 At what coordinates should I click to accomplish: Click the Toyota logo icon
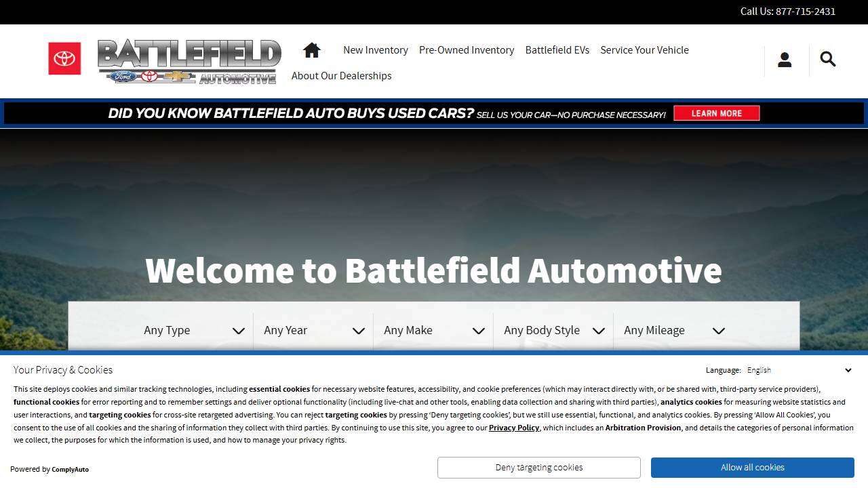(x=64, y=58)
